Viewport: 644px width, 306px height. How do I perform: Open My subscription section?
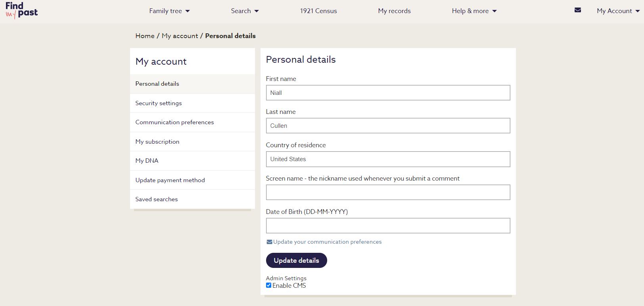tap(157, 142)
